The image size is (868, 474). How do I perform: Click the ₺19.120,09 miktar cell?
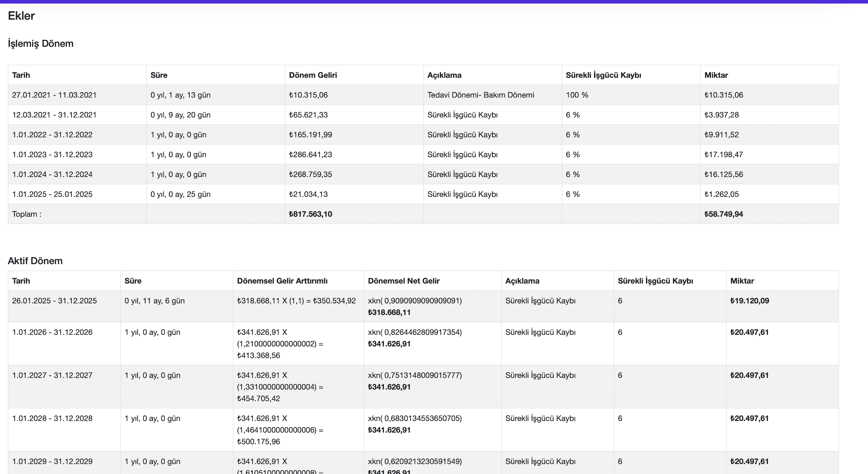click(x=750, y=300)
